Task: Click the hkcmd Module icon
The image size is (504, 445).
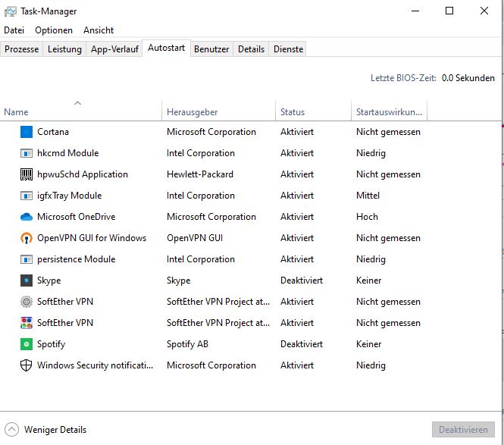Action: pos(27,153)
